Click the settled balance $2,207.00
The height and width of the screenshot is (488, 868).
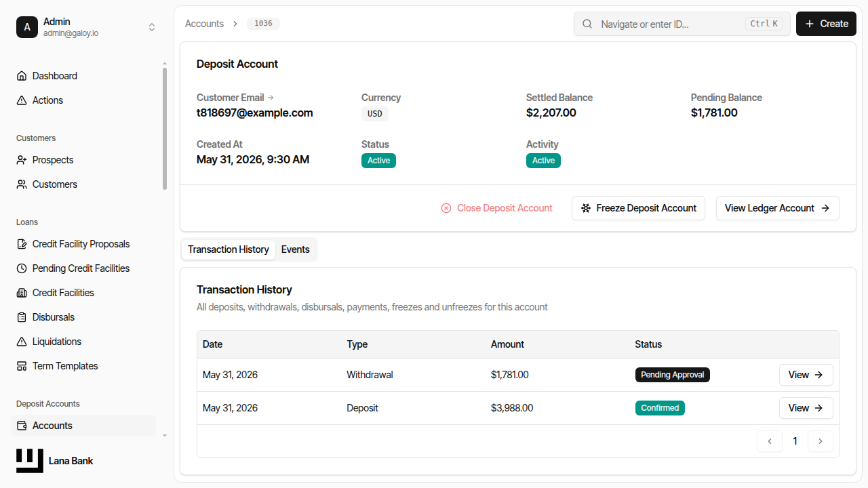pos(551,113)
